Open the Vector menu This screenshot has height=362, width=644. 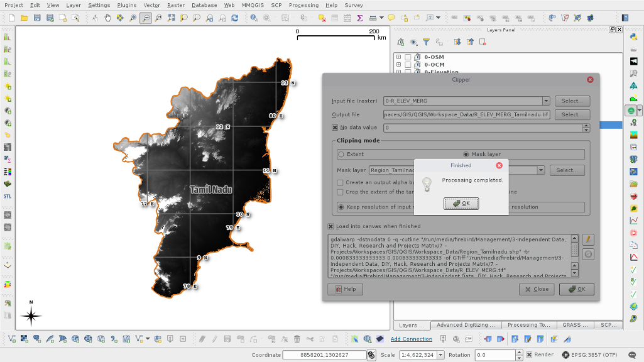point(151,5)
